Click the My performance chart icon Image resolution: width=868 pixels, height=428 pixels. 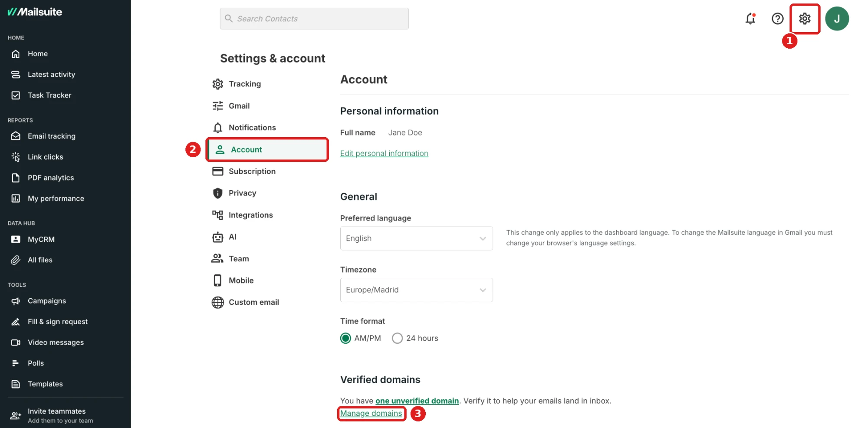point(16,198)
